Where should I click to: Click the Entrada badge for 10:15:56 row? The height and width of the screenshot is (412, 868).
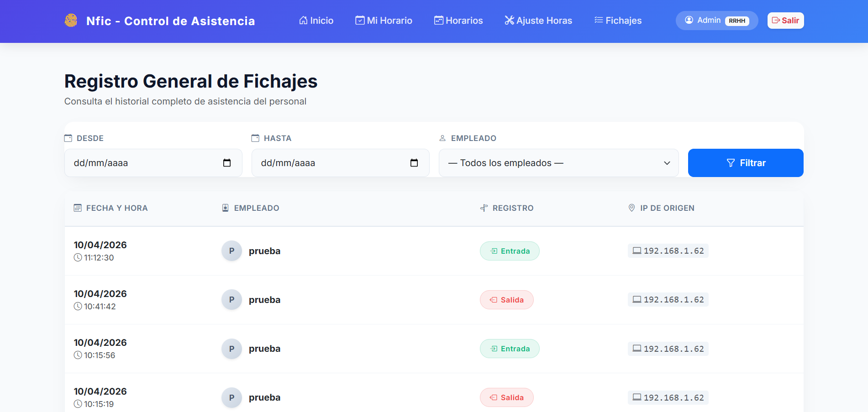point(510,349)
